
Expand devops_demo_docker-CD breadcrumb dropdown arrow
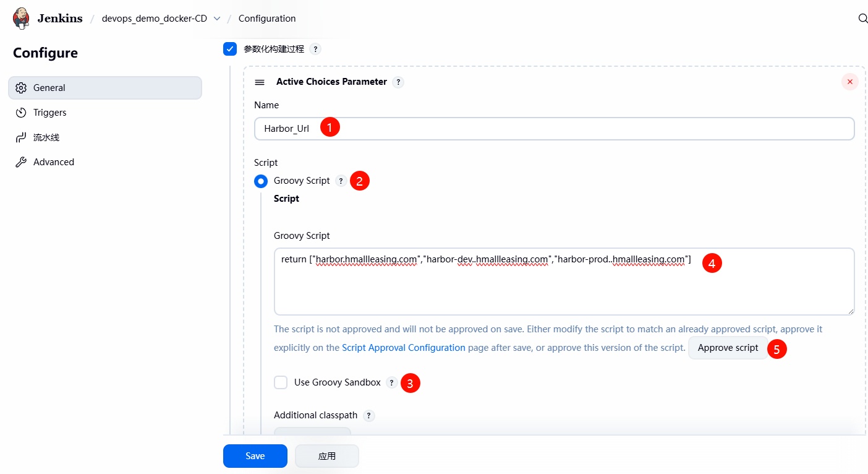coord(217,19)
